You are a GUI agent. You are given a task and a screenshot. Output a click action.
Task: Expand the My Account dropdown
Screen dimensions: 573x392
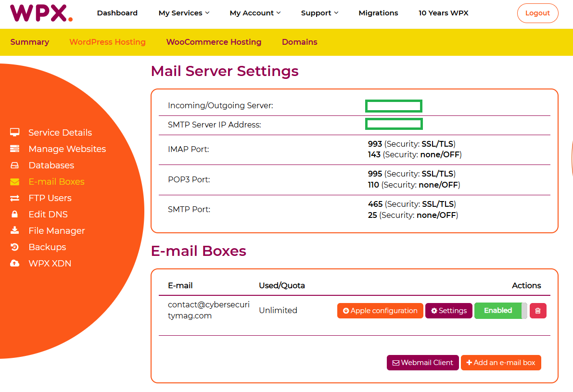click(x=255, y=13)
